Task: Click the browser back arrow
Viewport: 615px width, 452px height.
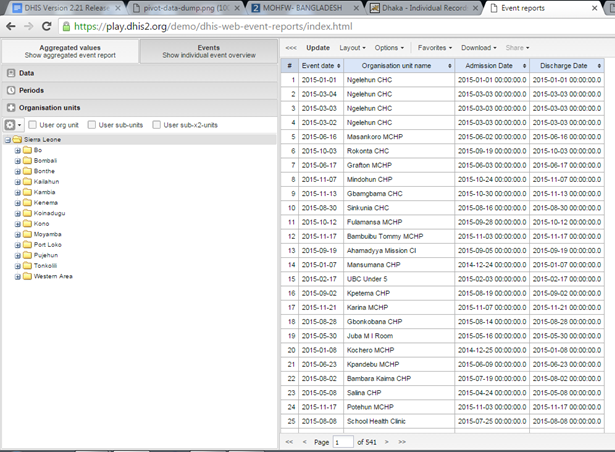Action: [x=9, y=26]
